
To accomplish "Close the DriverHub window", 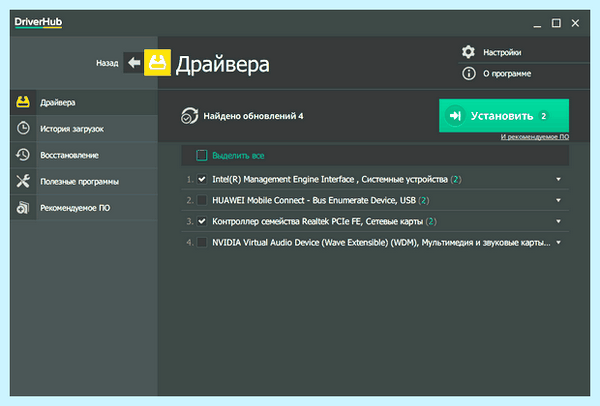I will click(x=575, y=23).
